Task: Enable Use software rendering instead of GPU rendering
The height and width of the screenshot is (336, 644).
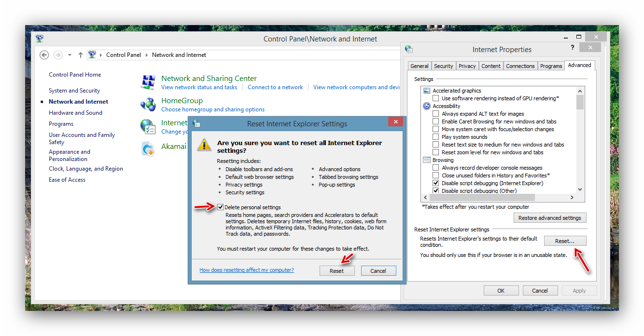Action: point(436,98)
